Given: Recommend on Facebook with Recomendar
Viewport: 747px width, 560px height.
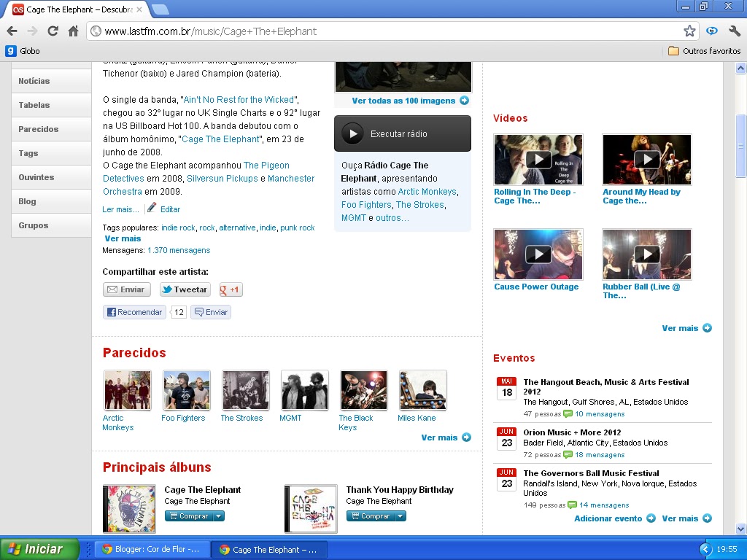Looking at the screenshot, I should point(135,312).
